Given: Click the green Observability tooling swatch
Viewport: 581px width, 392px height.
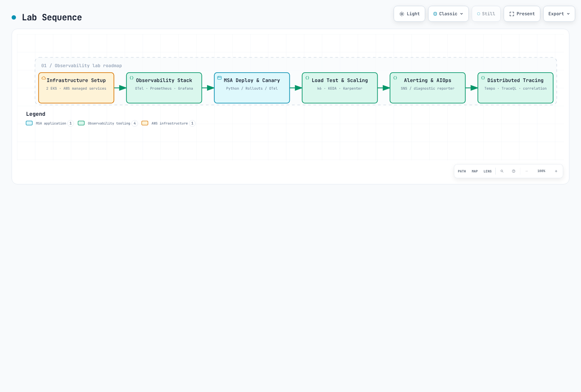Looking at the screenshot, I should 81,123.
